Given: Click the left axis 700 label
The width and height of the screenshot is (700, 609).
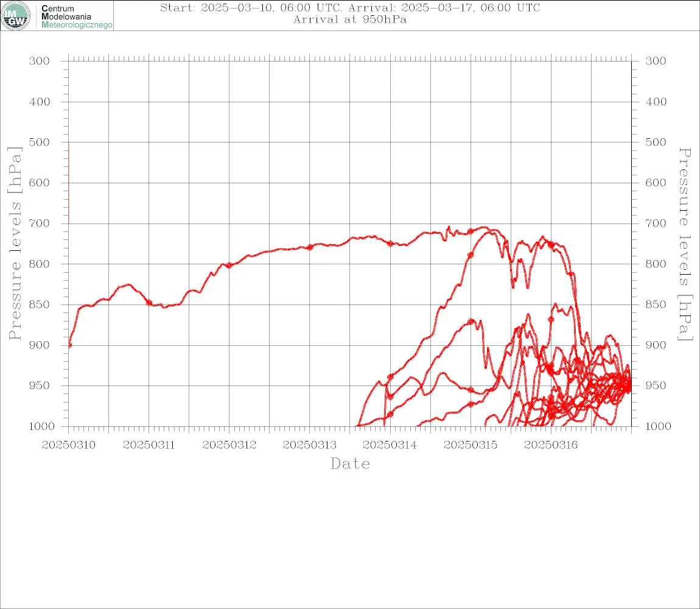Looking at the screenshot, I should (40, 224).
